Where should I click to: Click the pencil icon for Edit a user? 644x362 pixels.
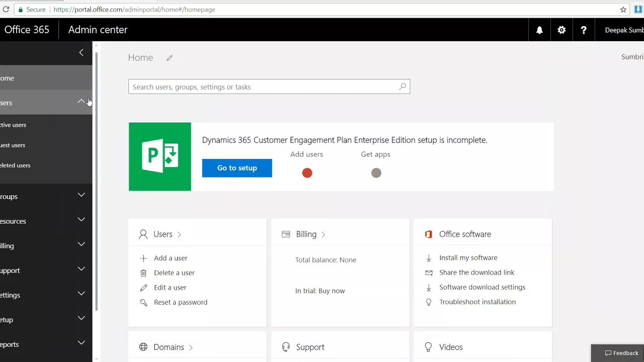(143, 288)
